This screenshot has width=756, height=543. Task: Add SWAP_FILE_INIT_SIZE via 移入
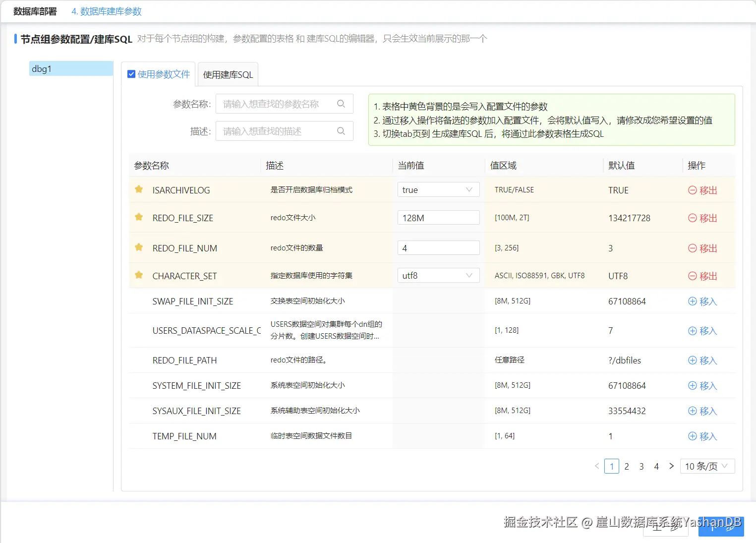pos(702,302)
